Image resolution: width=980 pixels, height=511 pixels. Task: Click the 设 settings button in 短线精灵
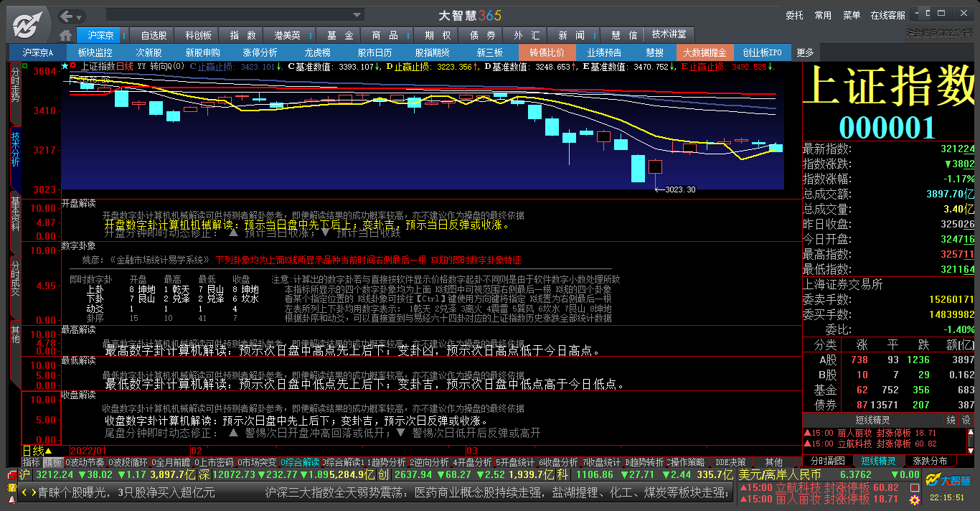[966, 420]
